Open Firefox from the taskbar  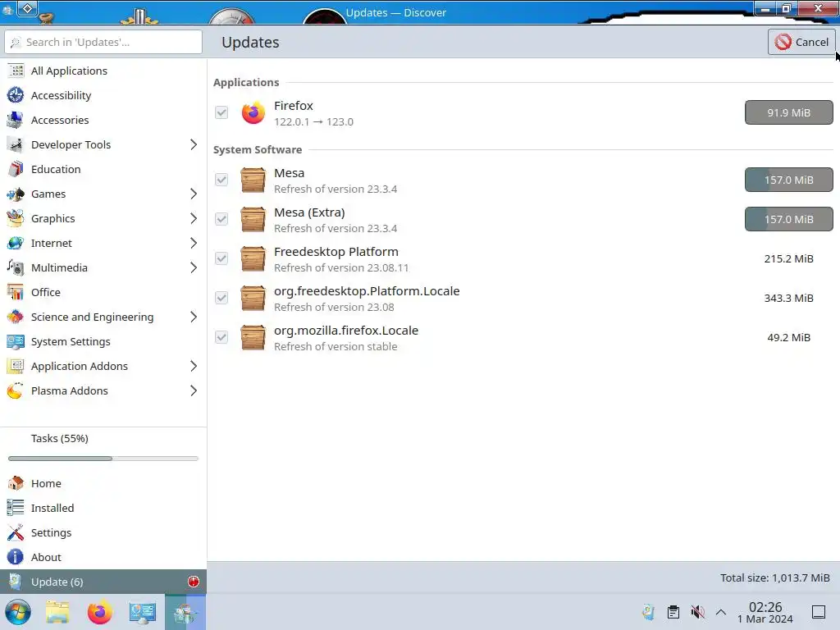coord(99,612)
